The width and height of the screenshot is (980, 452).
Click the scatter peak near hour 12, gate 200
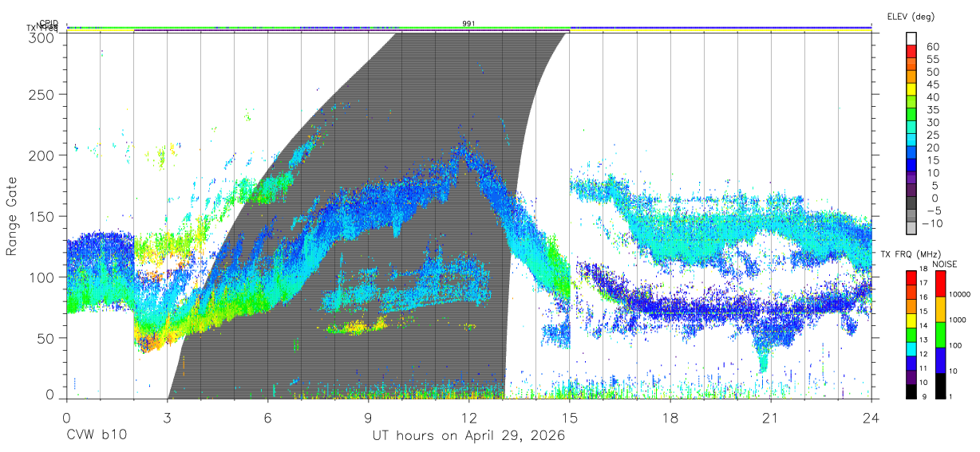click(462, 150)
